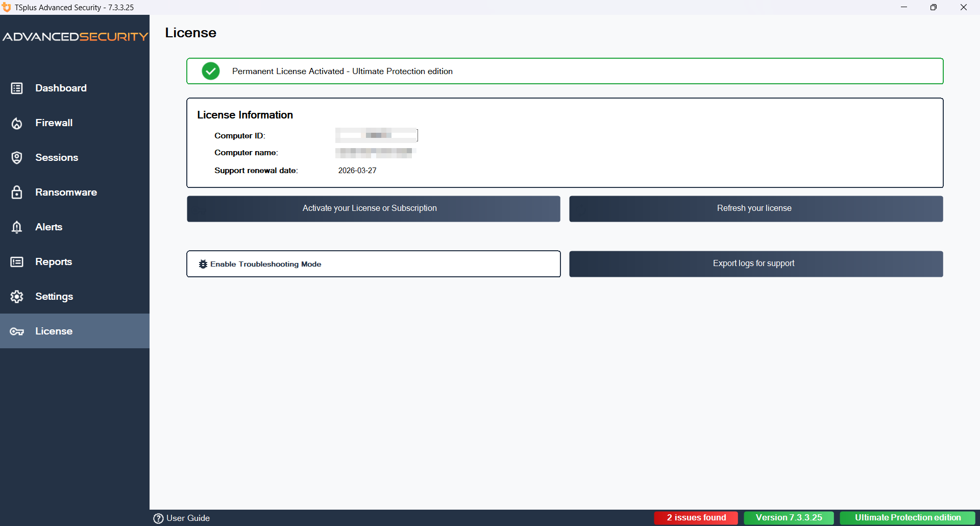Image resolution: width=980 pixels, height=526 pixels.
Task: Select the Reports label in sidebar
Action: point(54,261)
